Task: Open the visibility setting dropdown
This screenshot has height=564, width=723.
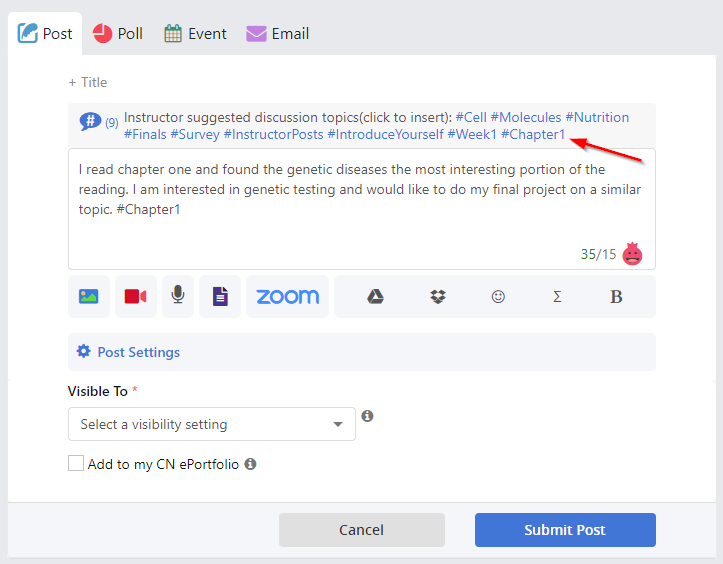Action: click(212, 424)
